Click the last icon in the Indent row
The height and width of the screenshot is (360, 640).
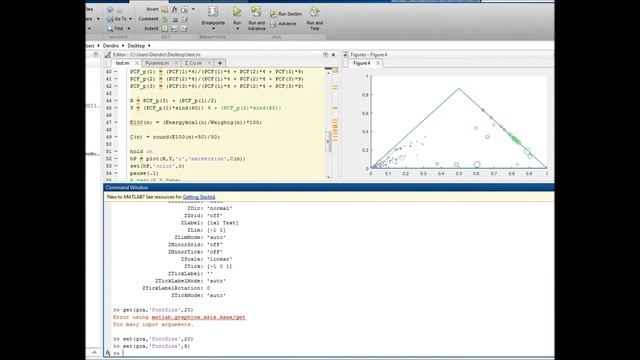click(x=184, y=29)
